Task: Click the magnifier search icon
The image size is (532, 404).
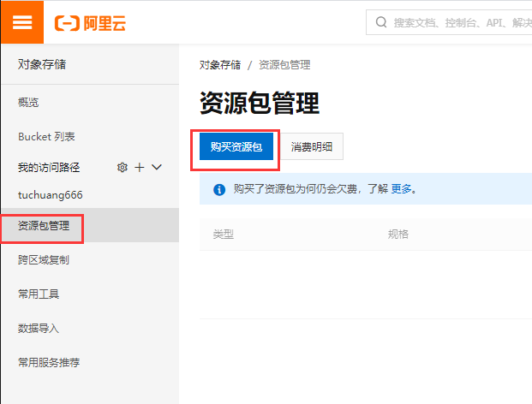Action: click(380, 23)
